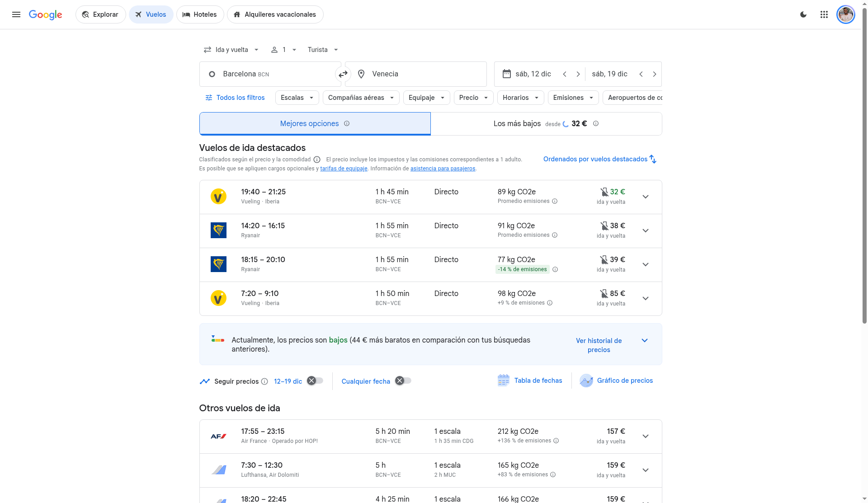Show emissions info for Air France flight

(556, 441)
